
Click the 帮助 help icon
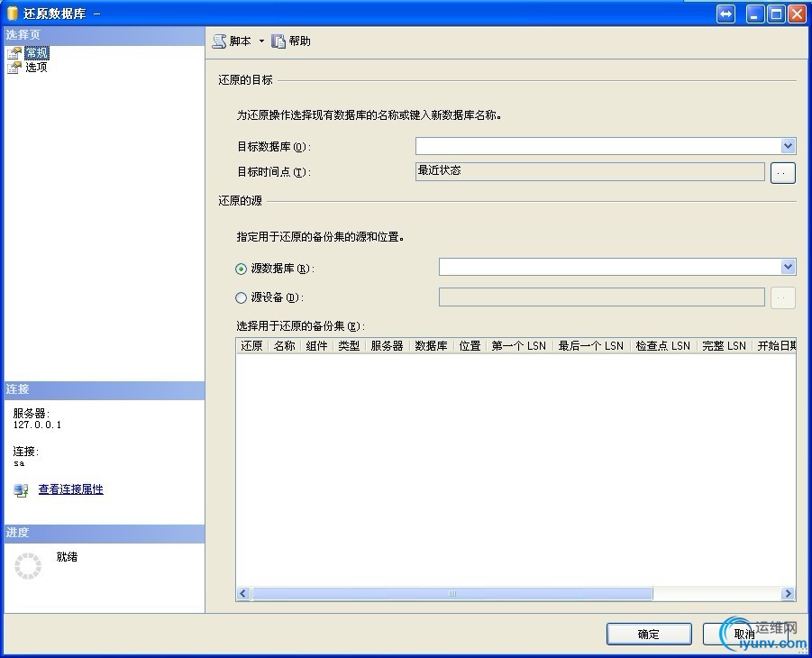pos(278,41)
